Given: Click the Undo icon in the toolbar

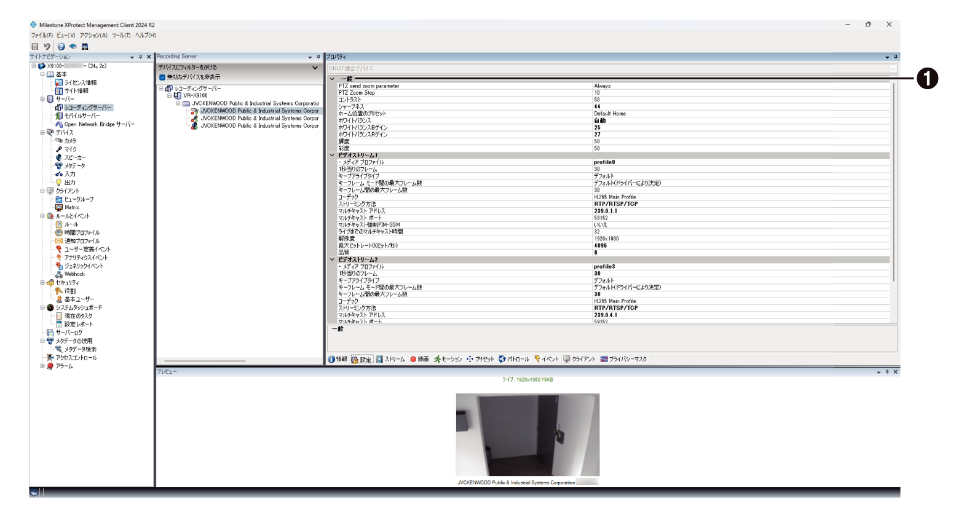Looking at the screenshot, I should tap(47, 47).
